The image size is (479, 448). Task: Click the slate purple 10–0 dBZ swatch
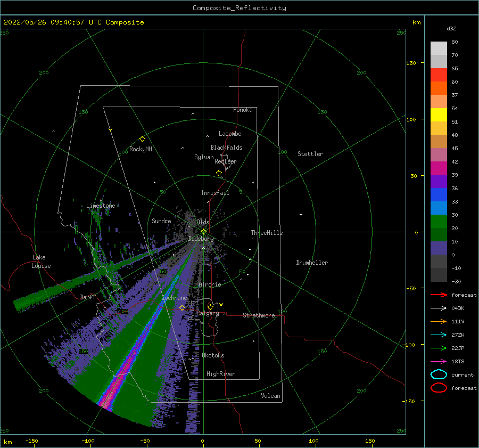pyautogui.click(x=439, y=248)
